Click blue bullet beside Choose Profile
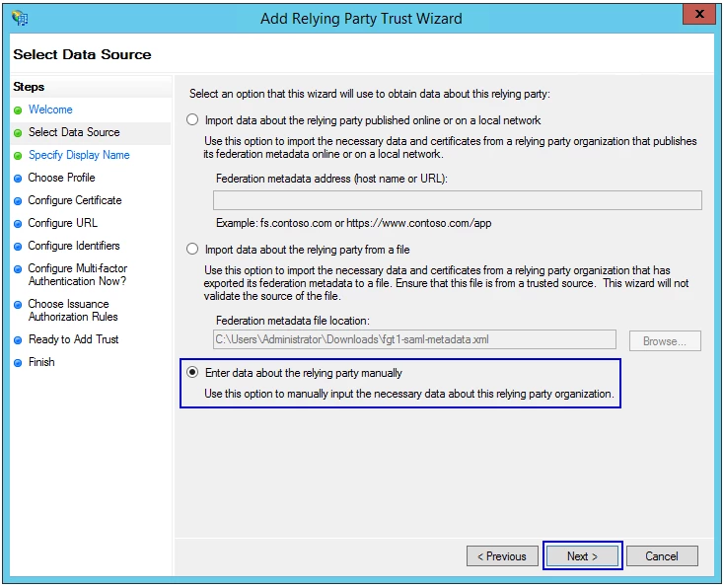The image size is (724, 588). coord(18,179)
